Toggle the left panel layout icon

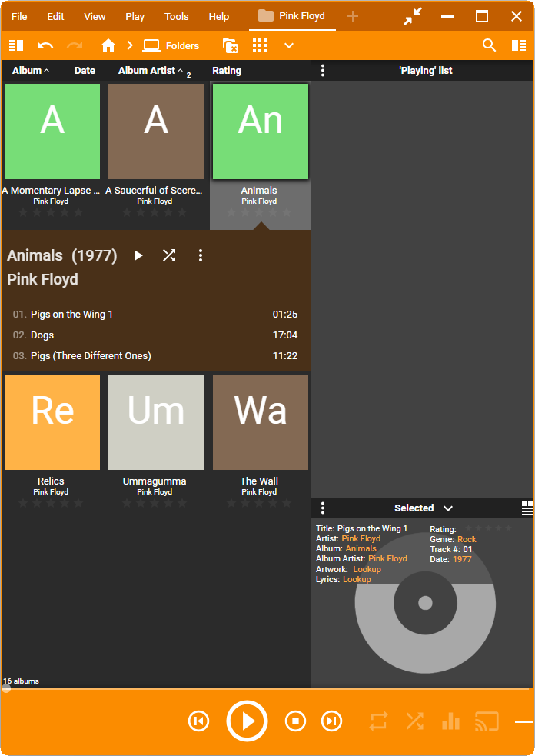click(16, 45)
